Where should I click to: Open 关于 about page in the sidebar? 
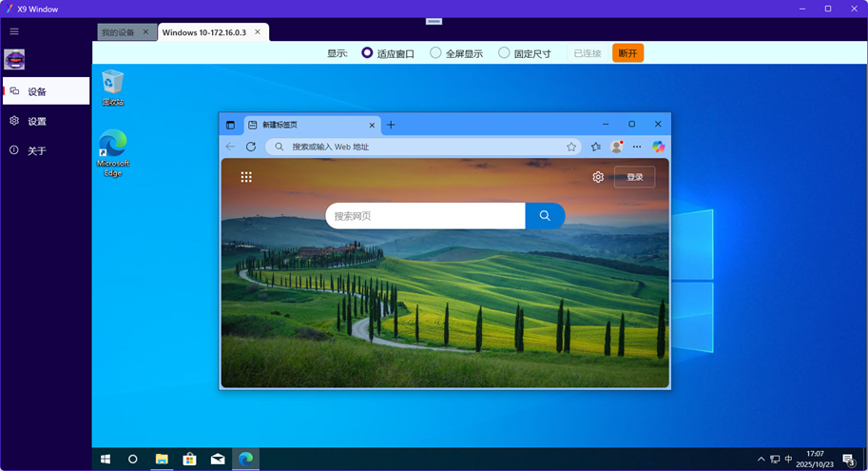[36, 151]
